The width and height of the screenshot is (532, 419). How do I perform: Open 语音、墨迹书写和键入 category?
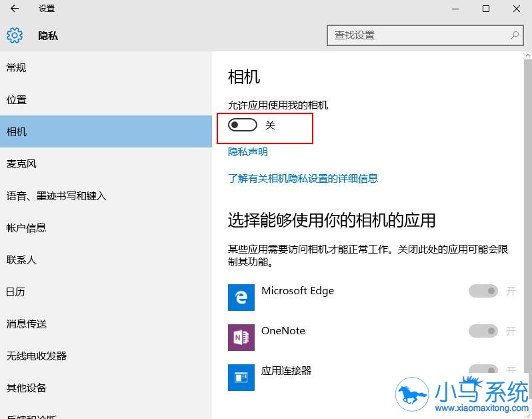[106, 196]
